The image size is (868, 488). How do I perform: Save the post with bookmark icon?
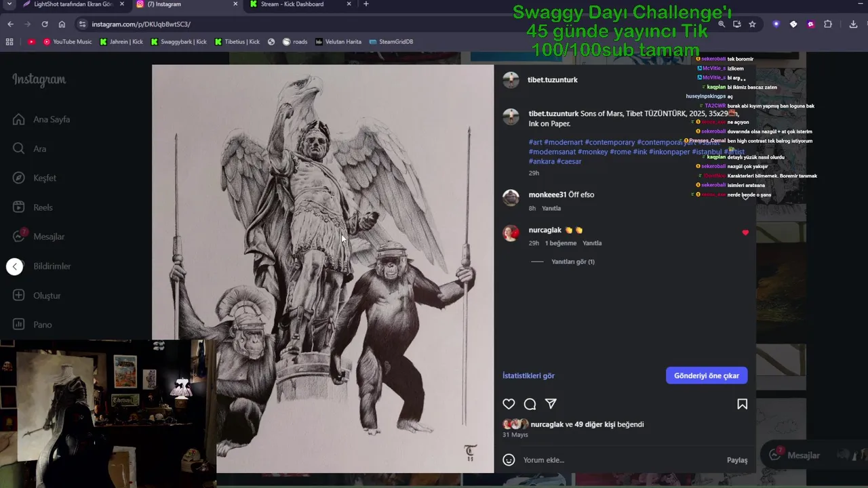point(742,404)
